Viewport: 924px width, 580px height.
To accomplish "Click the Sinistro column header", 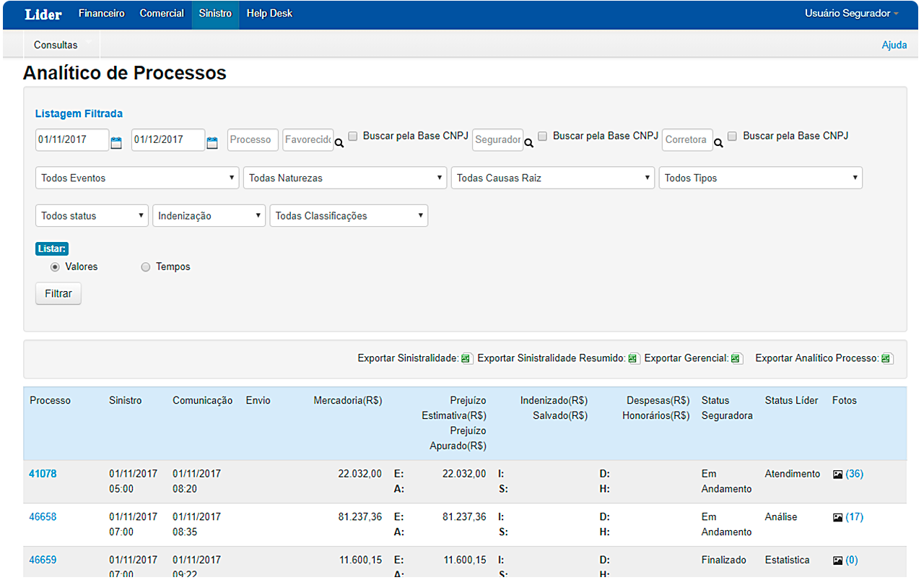I will [126, 400].
